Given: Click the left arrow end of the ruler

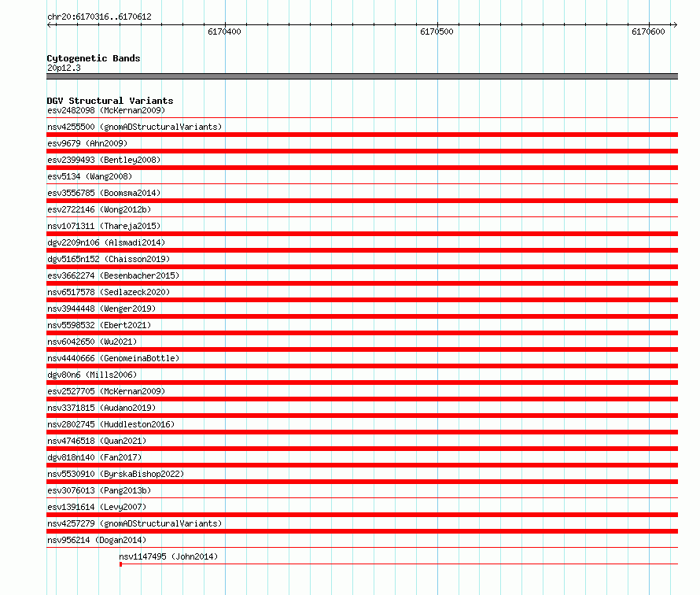Looking at the screenshot, I should [x=50, y=24].
